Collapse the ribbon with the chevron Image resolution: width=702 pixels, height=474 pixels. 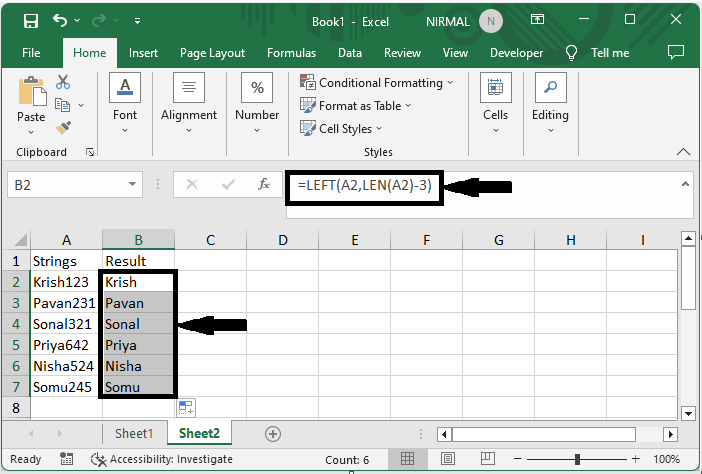pyautogui.click(x=683, y=152)
